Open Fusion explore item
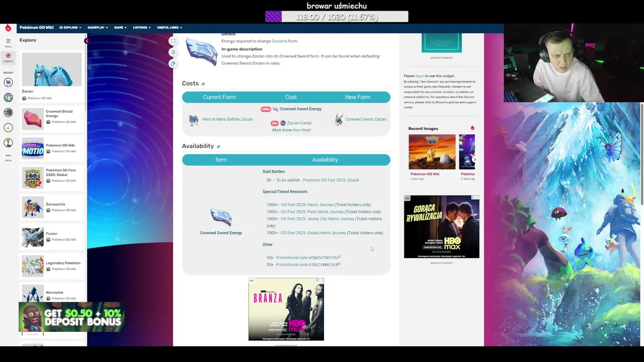 click(51, 236)
